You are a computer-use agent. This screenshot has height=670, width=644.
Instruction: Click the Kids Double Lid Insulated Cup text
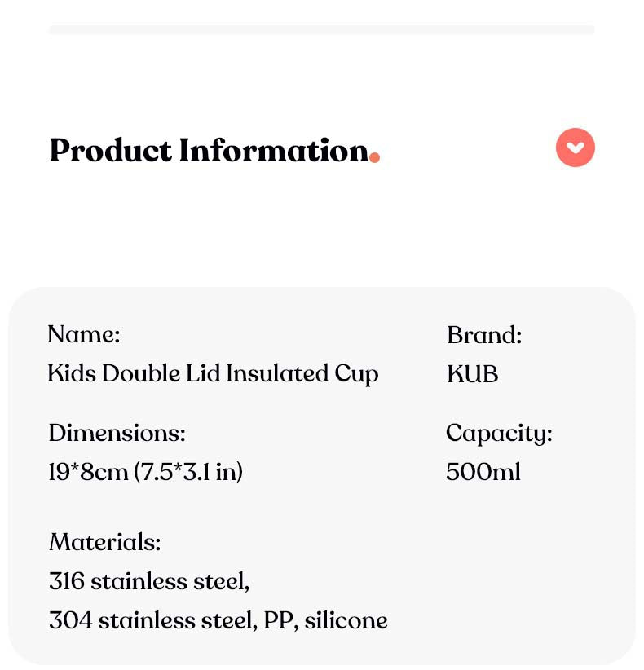[x=213, y=373]
